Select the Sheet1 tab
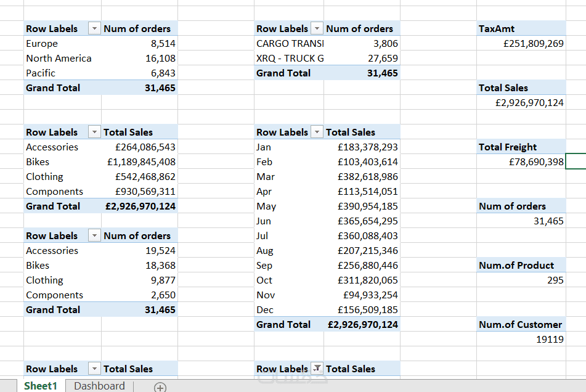The height and width of the screenshot is (392, 586). [41, 386]
